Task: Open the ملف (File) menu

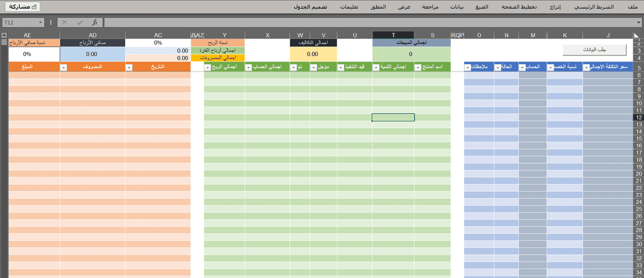Action: coord(633,8)
